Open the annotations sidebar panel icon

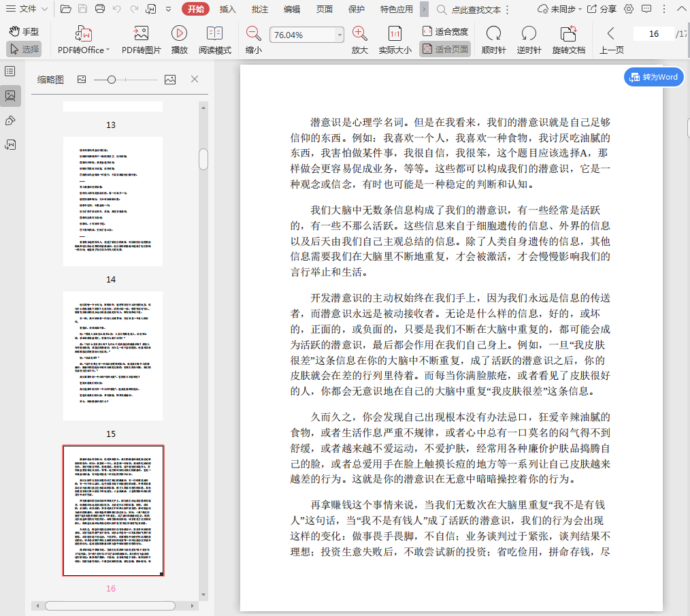[x=10, y=120]
